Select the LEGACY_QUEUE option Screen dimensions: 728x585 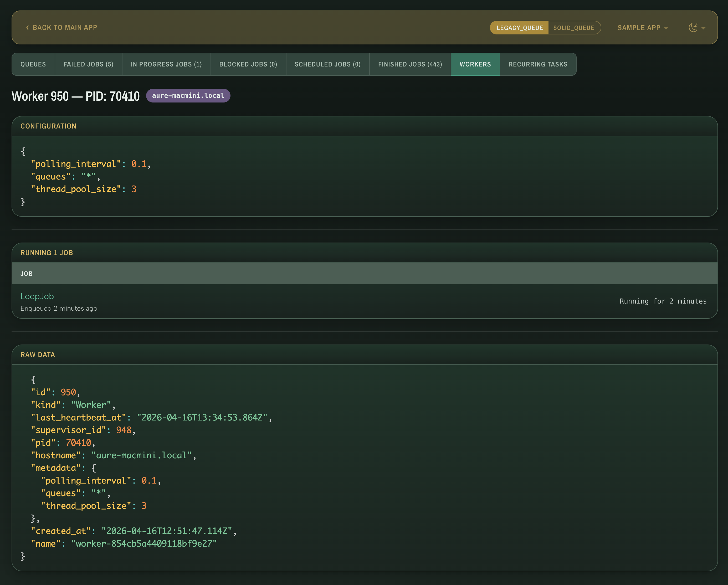(x=519, y=28)
